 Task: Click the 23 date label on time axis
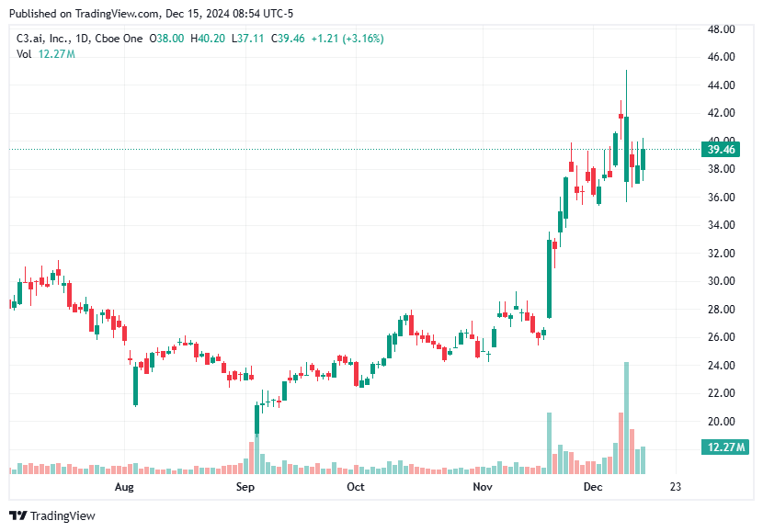tap(676, 487)
